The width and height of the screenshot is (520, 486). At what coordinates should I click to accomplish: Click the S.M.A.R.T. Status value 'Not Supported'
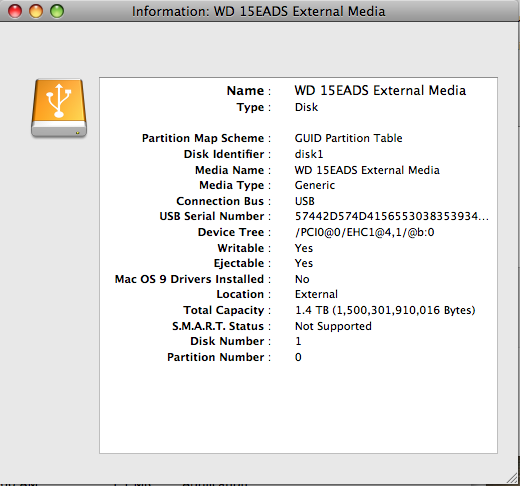(x=333, y=326)
